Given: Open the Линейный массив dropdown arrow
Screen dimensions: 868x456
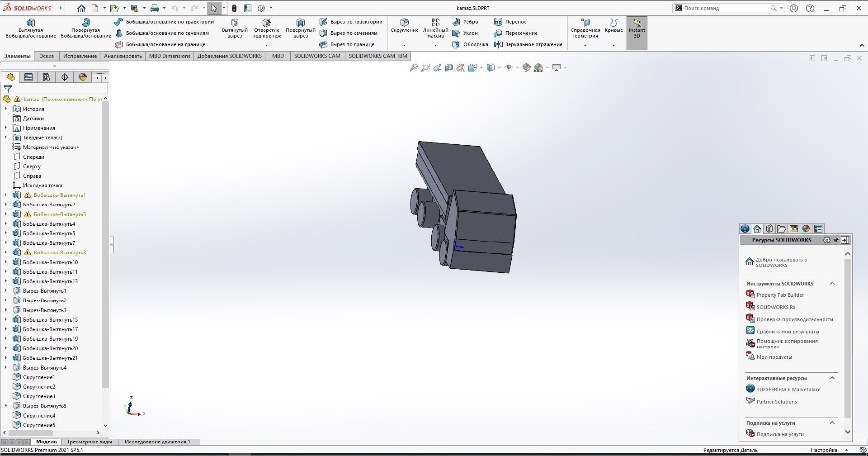Looking at the screenshot, I should [435, 45].
